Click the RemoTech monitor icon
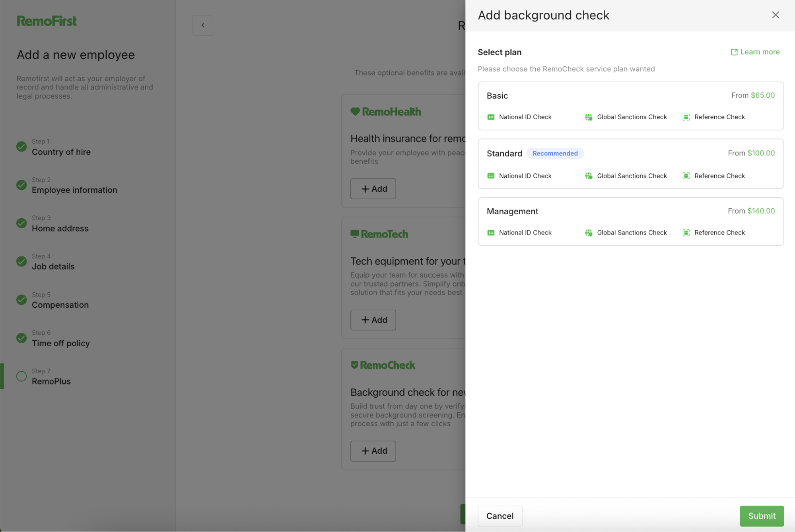This screenshot has height=532, width=795. click(354, 233)
